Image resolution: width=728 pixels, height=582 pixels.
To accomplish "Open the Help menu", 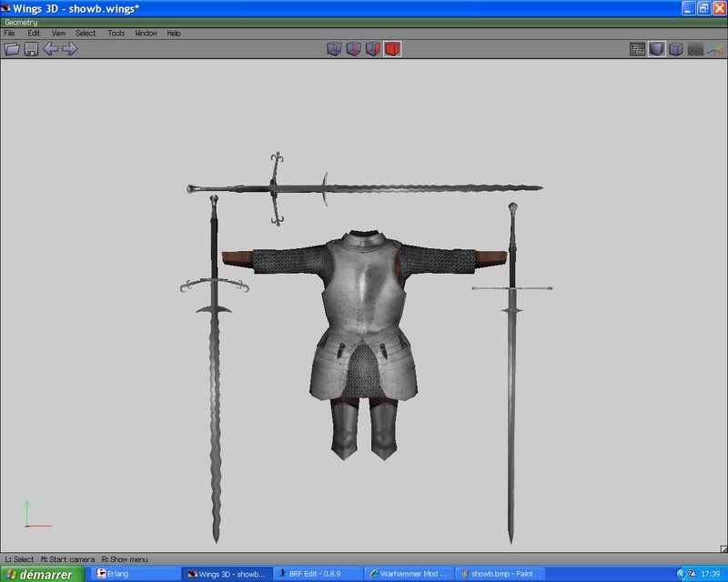I will tap(174, 33).
